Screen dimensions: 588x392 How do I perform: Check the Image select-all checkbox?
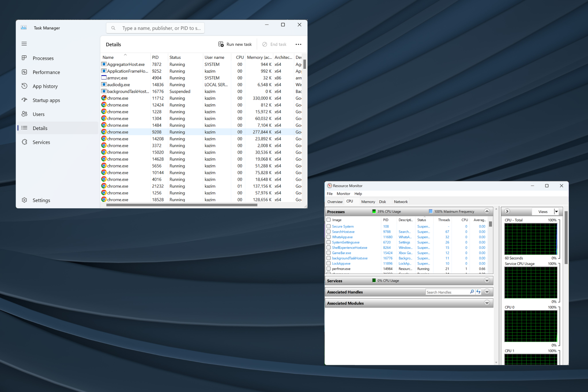point(329,220)
